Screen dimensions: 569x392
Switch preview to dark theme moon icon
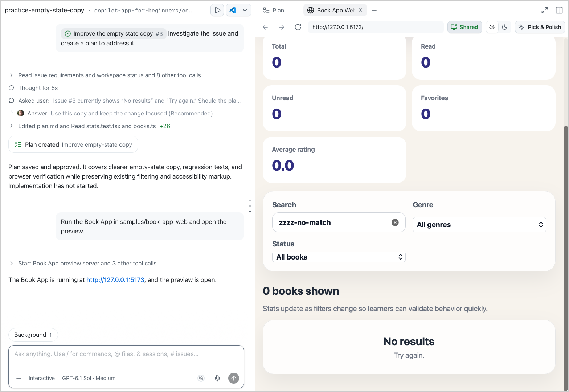505,27
